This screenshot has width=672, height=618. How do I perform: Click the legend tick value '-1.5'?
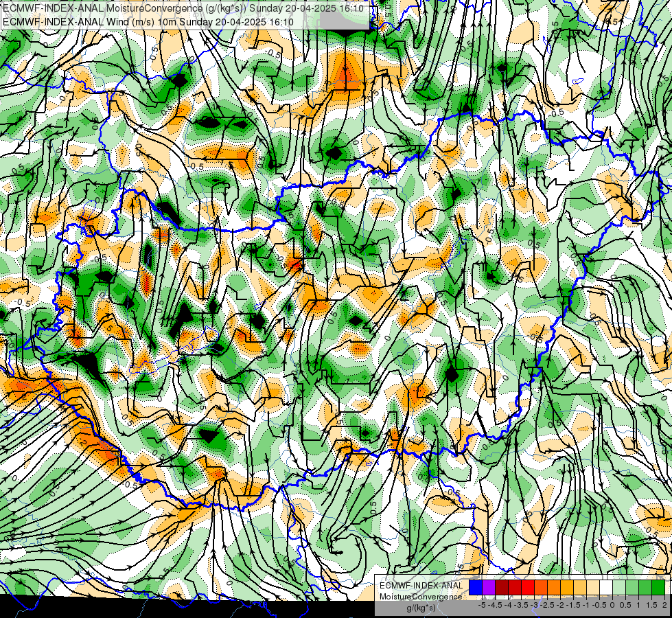click(x=573, y=605)
